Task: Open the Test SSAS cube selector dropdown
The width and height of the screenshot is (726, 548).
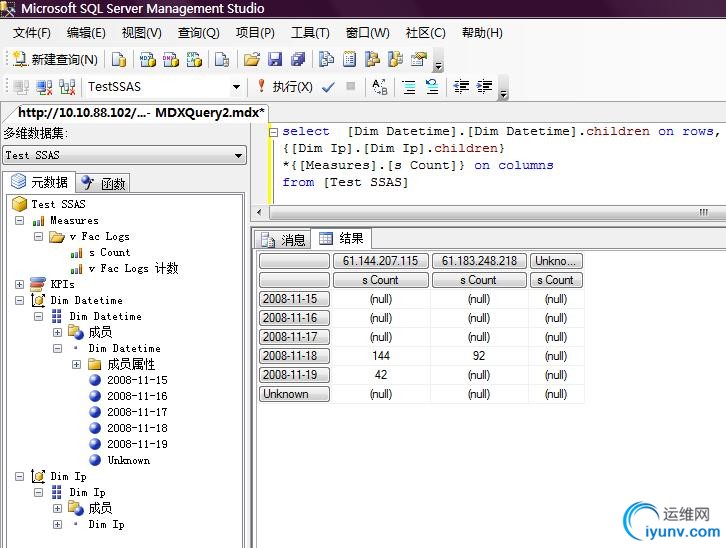Action: pyautogui.click(x=238, y=155)
